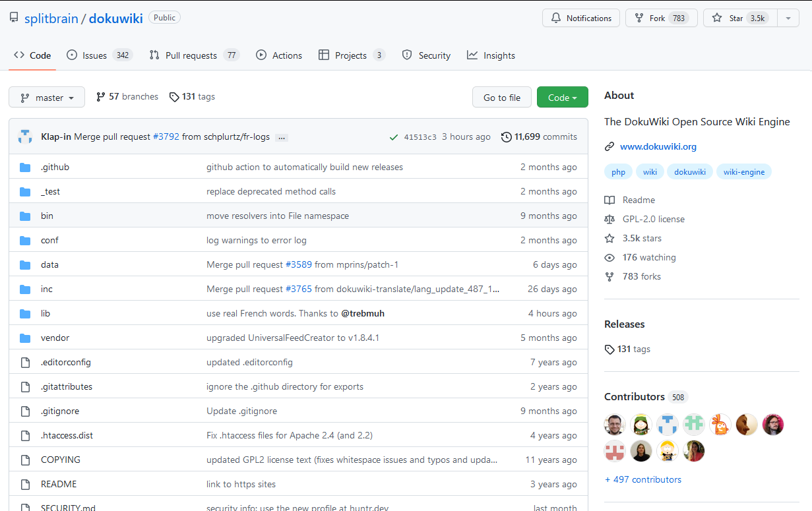Click the first contributor avatar with glasses
Image resolution: width=812 pixels, height=511 pixels.
click(x=615, y=425)
